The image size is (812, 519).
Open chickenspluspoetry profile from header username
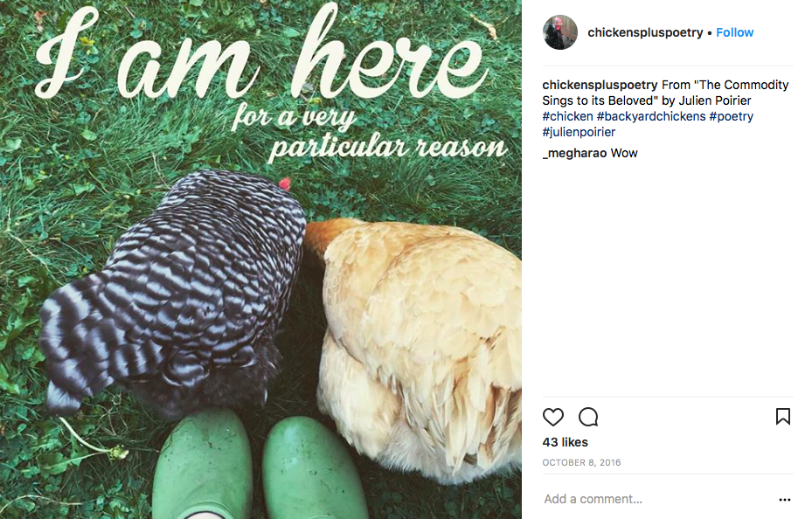645,32
